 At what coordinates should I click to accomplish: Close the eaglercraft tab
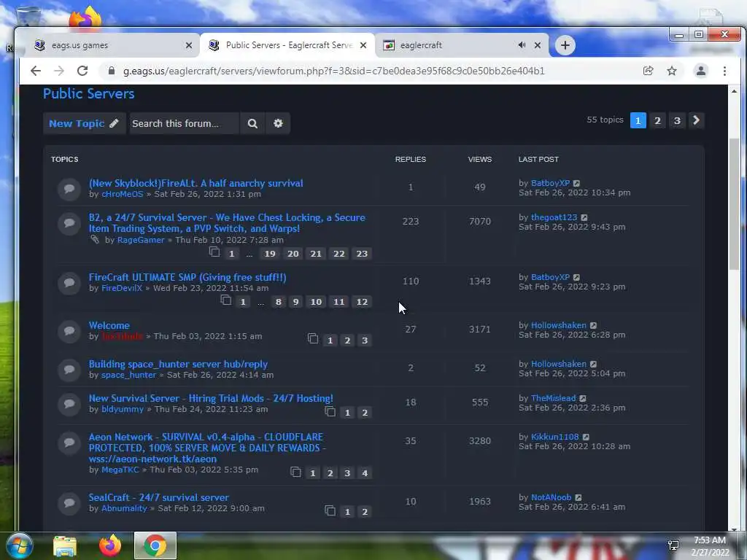click(538, 45)
